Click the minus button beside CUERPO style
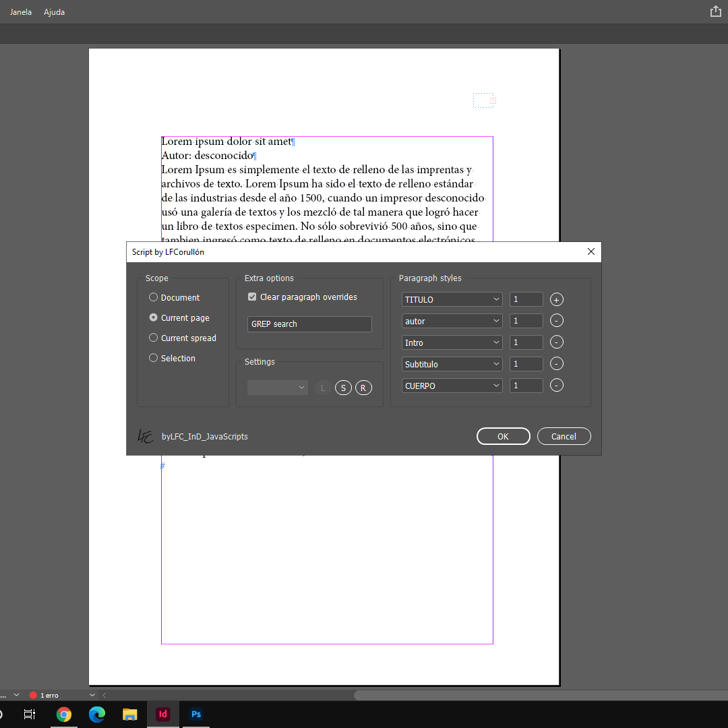Screen dimensions: 728x728 557,386
